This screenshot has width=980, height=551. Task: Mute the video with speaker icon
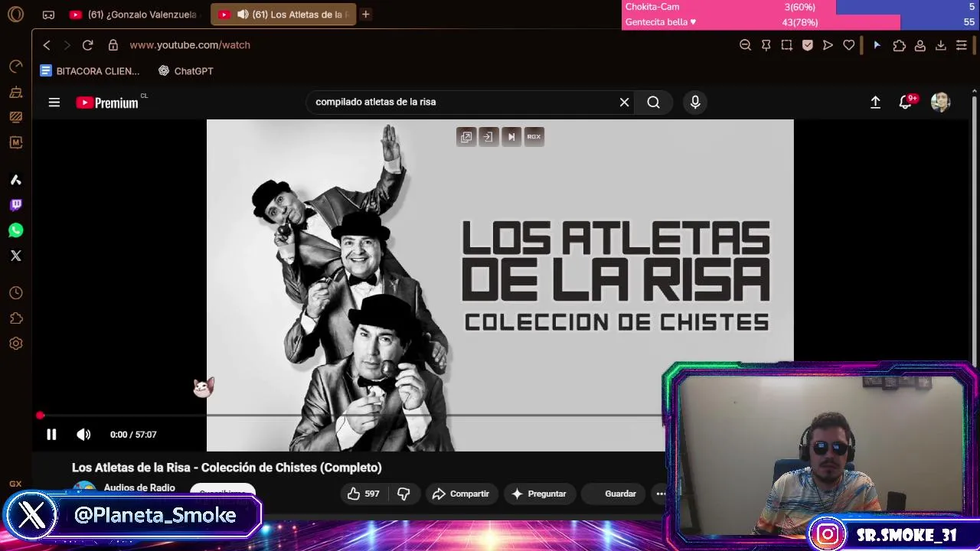[83, 435]
